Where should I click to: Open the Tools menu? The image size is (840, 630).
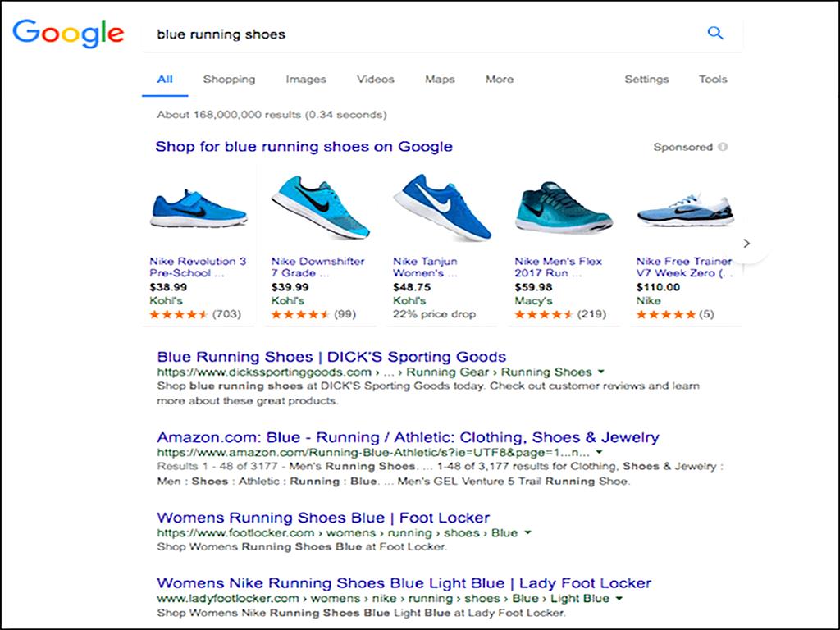point(712,79)
